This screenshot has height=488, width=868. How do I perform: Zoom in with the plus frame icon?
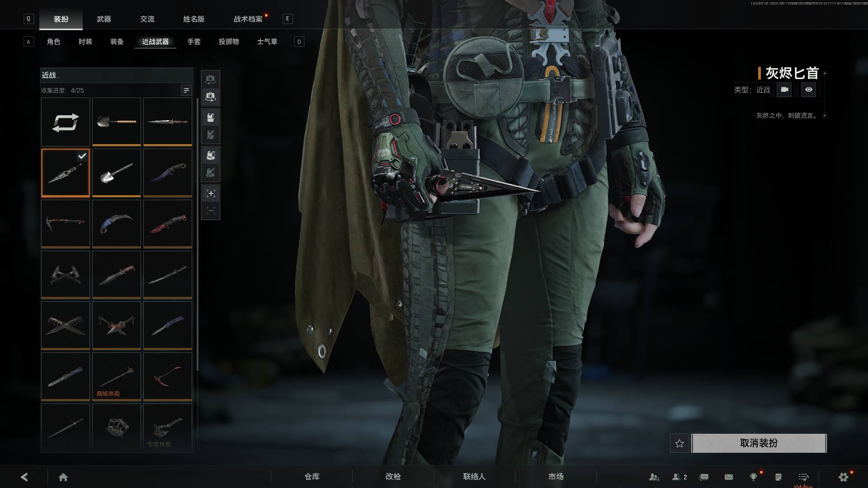pyautogui.click(x=211, y=193)
